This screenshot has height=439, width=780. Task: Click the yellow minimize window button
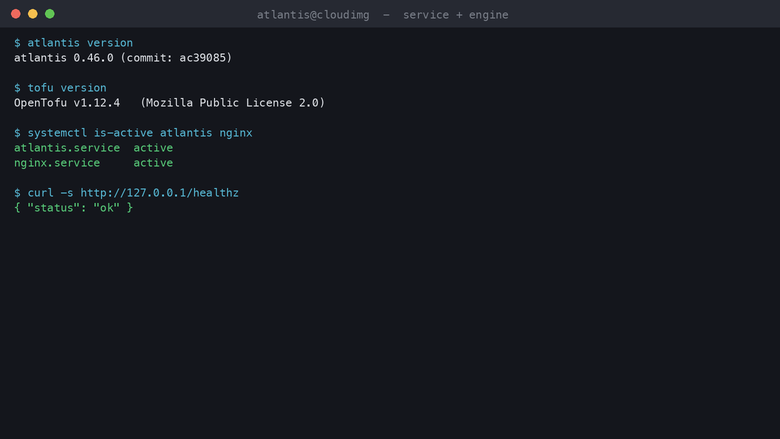tap(33, 14)
